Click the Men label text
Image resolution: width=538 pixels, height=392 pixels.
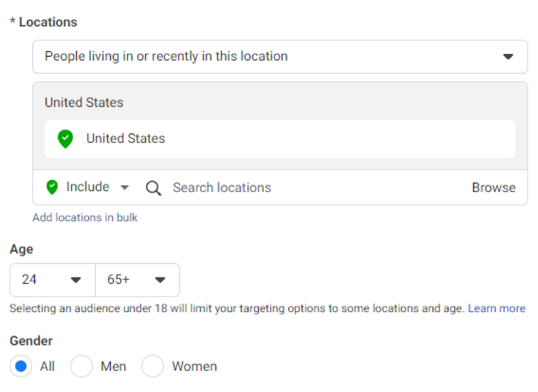click(114, 366)
